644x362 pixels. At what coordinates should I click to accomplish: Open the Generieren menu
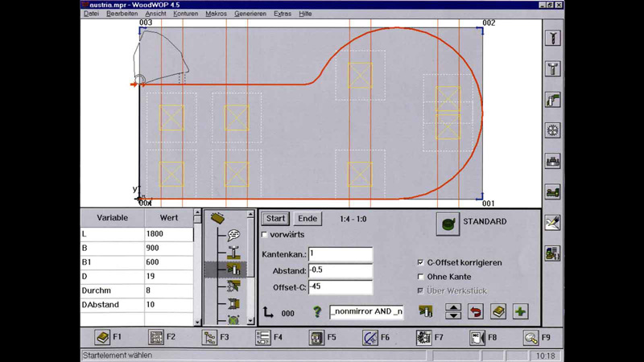coord(250,14)
